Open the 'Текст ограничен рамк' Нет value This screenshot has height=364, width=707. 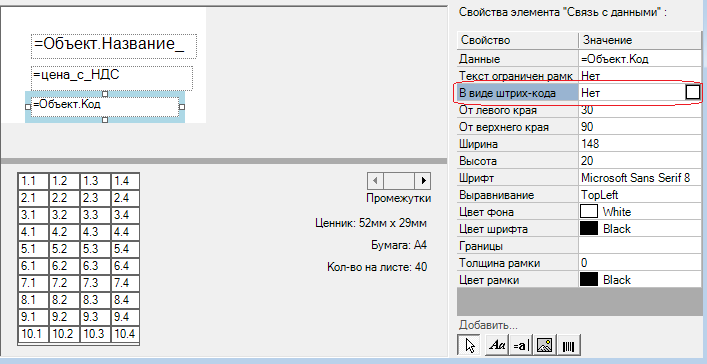(640, 75)
